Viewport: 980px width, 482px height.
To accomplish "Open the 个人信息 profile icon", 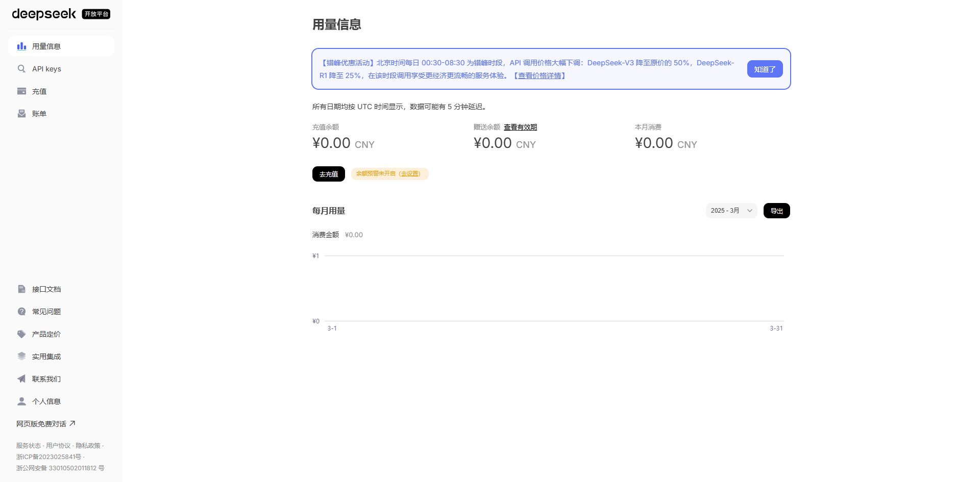I will click(21, 401).
